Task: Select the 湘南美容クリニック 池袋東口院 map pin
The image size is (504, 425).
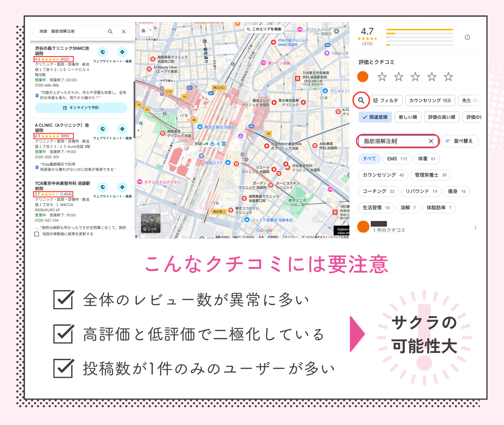Action: pyautogui.click(x=244, y=198)
